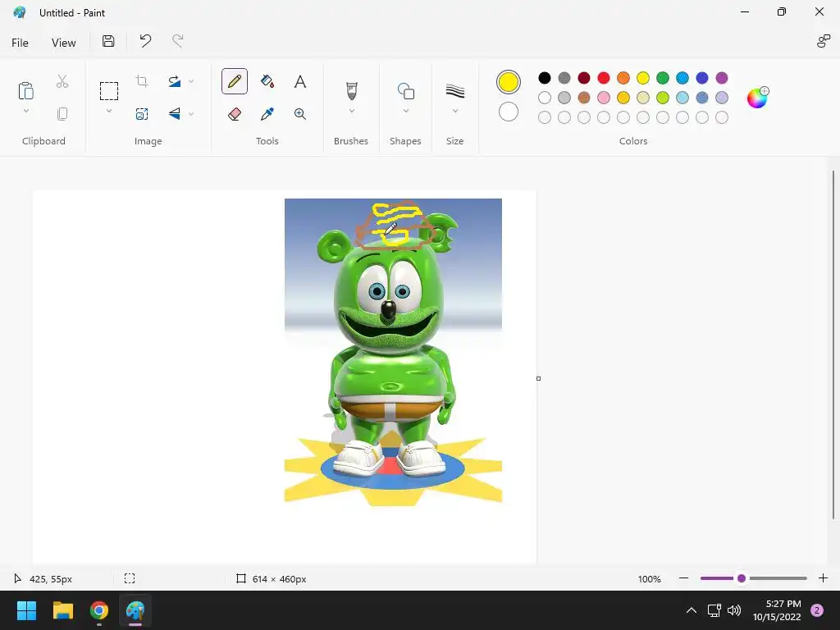Image resolution: width=840 pixels, height=630 pixels.
Task: Click the Redo arrow
Action: [x=178, y=41]
